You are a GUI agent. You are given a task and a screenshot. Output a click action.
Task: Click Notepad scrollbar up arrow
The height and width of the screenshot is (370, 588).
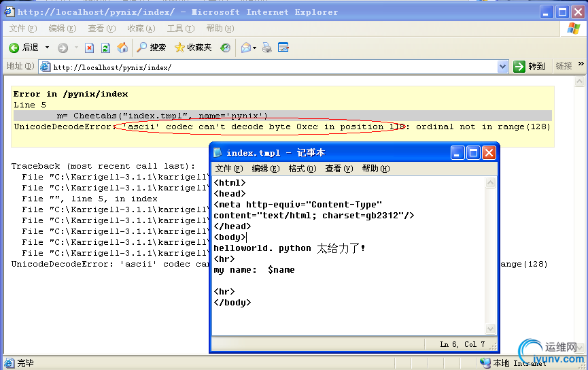491,183
